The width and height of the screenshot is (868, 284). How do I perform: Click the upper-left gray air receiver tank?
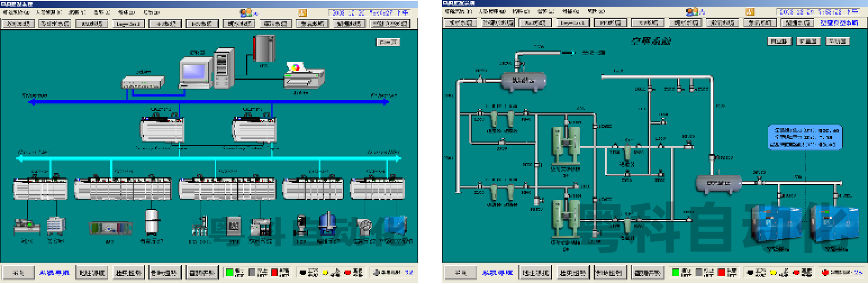(x=523, y=81)
